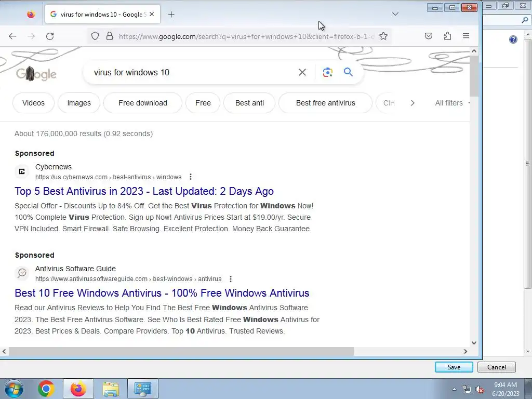
Task: Open the 'All filters' dropdown
Action: (452, 103)
